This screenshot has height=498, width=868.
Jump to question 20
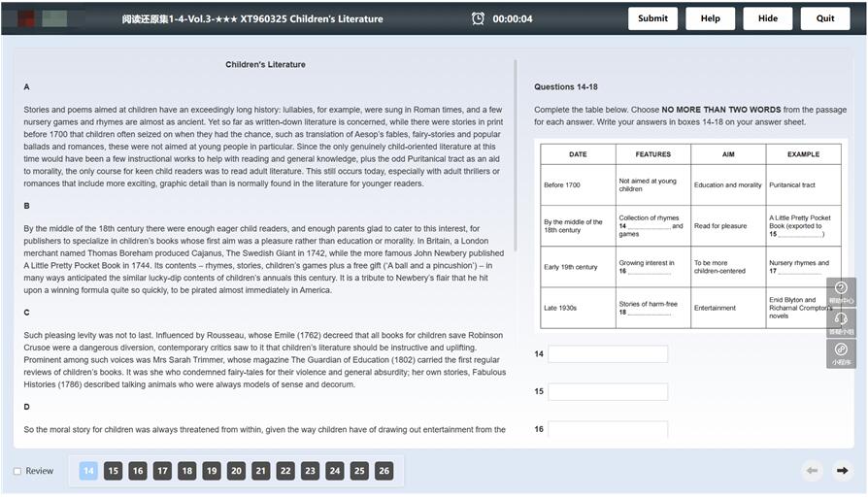click(x=236, y=471)
